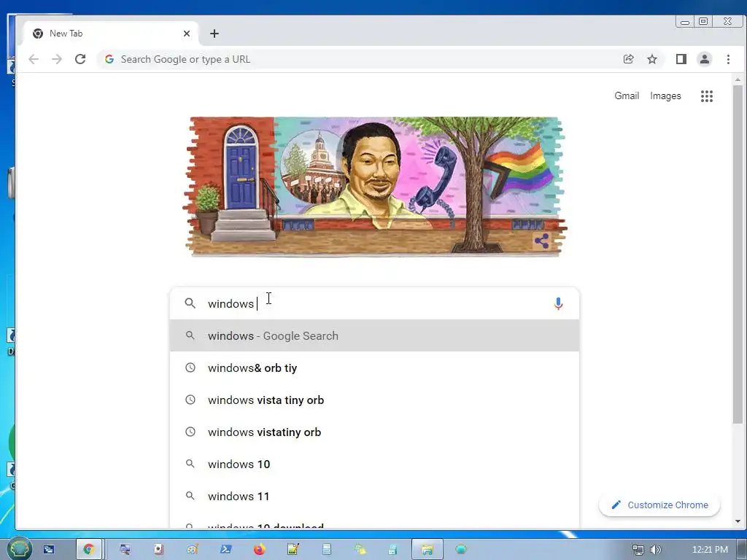Select the New Tab tab
The height and width of the screenshot is (560, 747).
(x=111, y=34)
